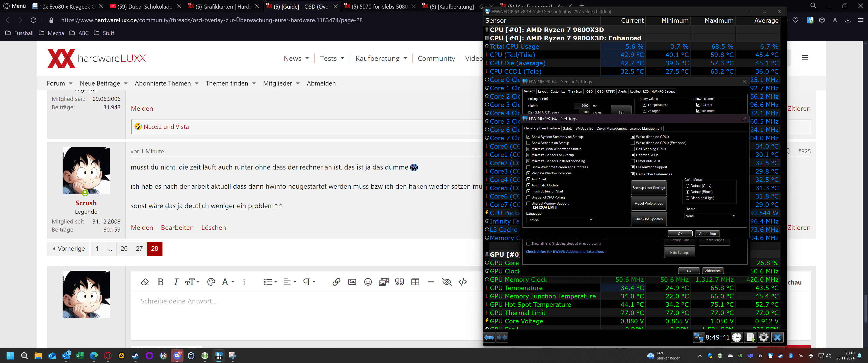
Task: Reset HWiNFO elapsed time clock icon
Action: pos(737,337)
